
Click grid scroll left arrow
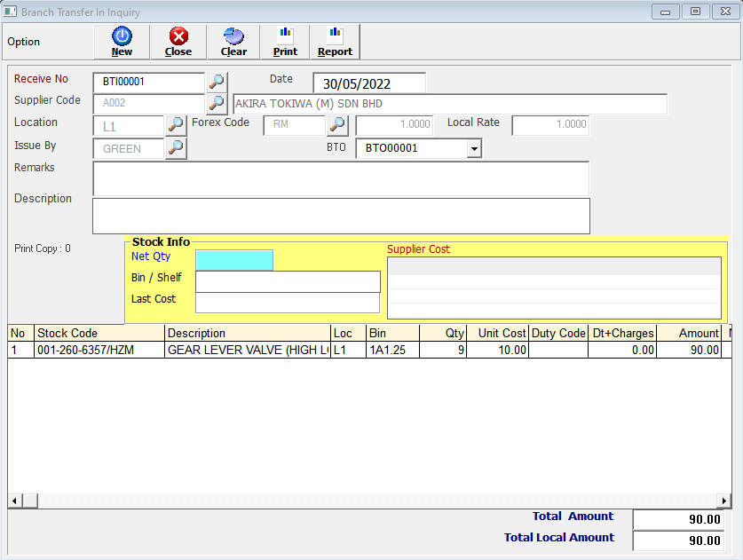[15, 501]
